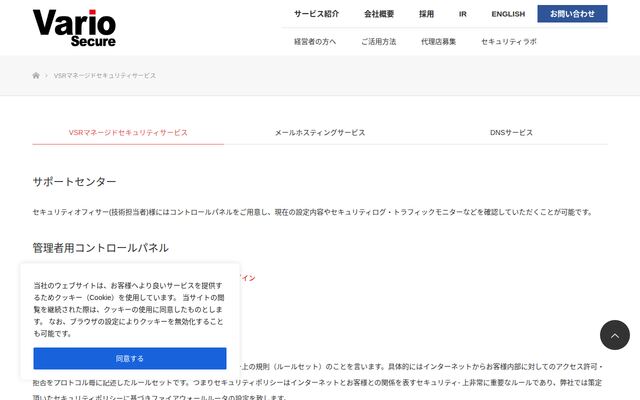Click the scroll-to-top arrow button
This screenshot has width=640, height=400.
pyautogui.click(x=615, y=335)
